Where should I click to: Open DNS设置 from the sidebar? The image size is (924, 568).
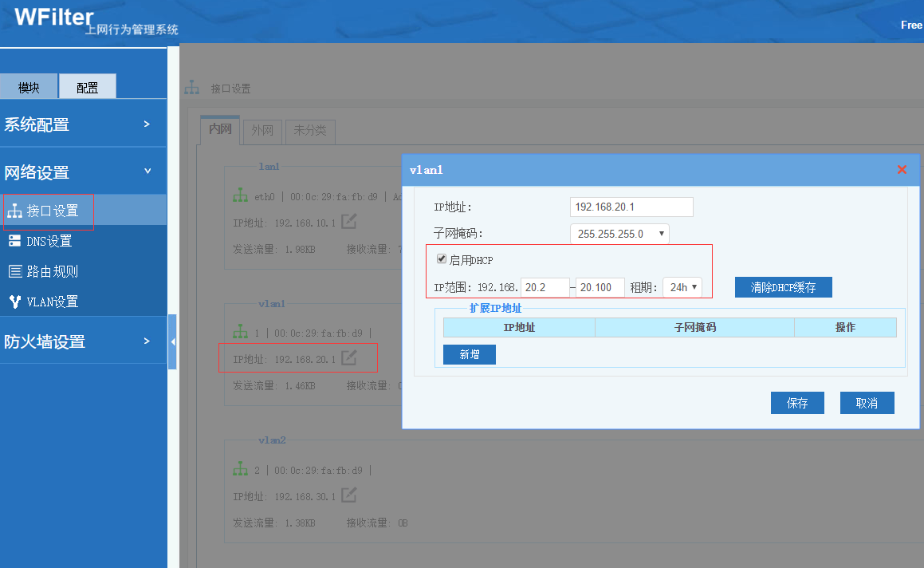[x=49, y=241]
